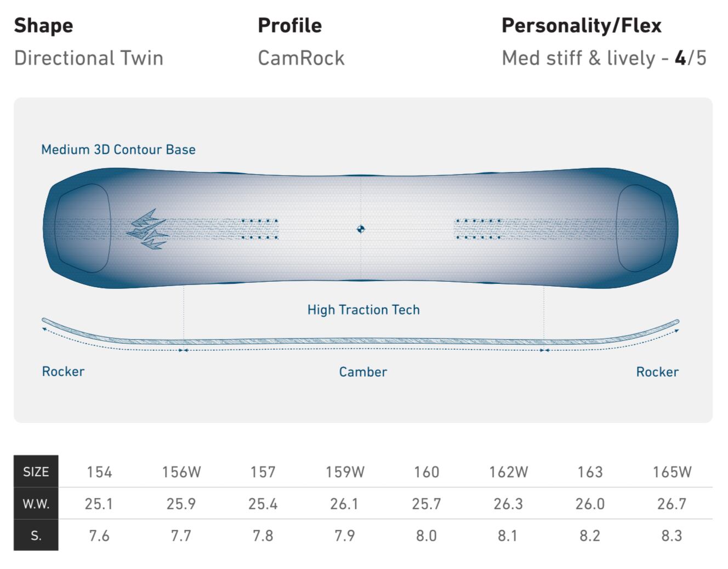Choose the 165W board size
Image resolution: width=728 pixels, height=569 pixels.
pos(672,472)
